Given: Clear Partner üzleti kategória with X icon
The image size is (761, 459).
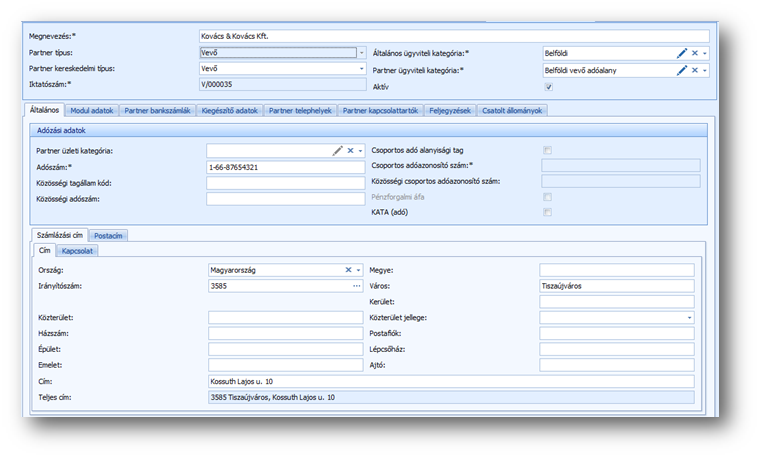Looking at the screenshot, I should click(350, 150).
